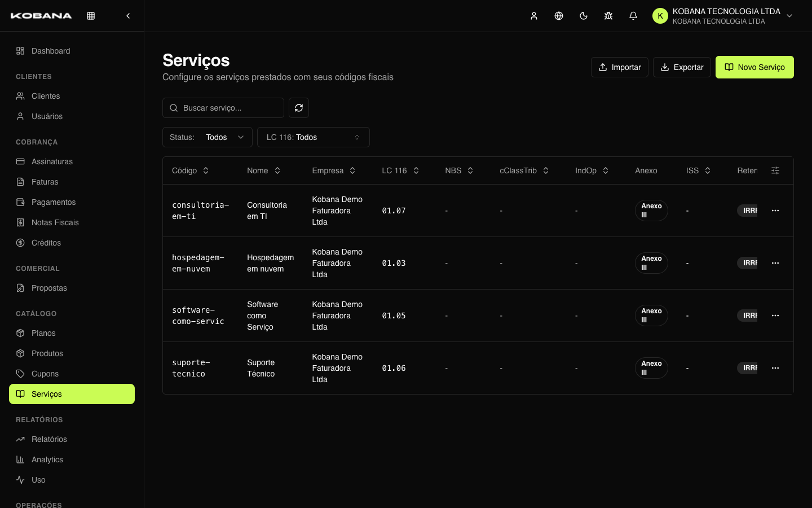Screen dimensions: 812x508
Task: Sort table by Empresa column
Action: tap(334, 170)
